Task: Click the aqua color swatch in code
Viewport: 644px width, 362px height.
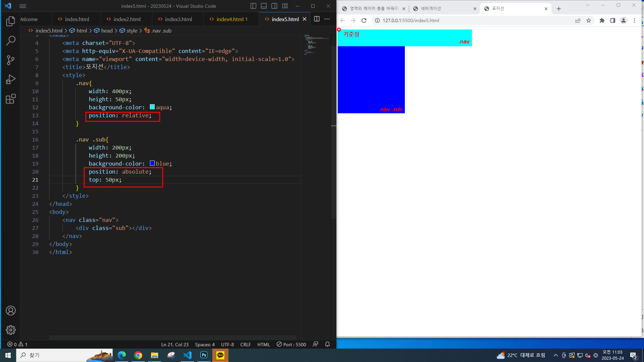Action: (x=152, y=107)
